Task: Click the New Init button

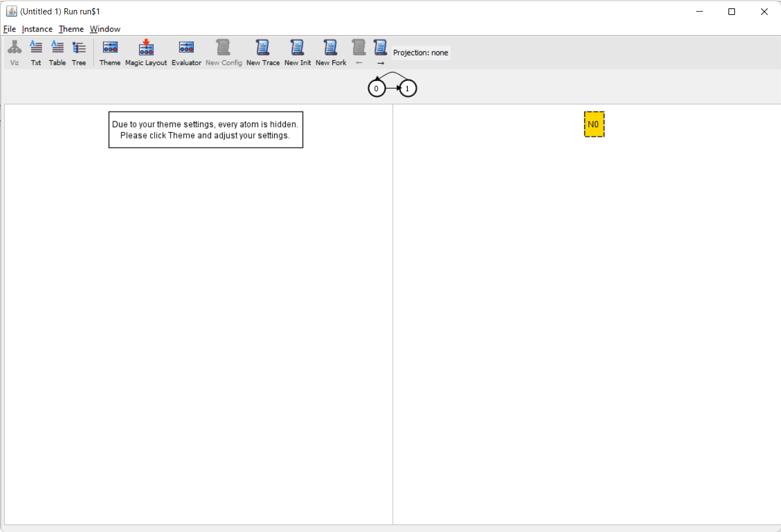Action: tap(298, 53)
